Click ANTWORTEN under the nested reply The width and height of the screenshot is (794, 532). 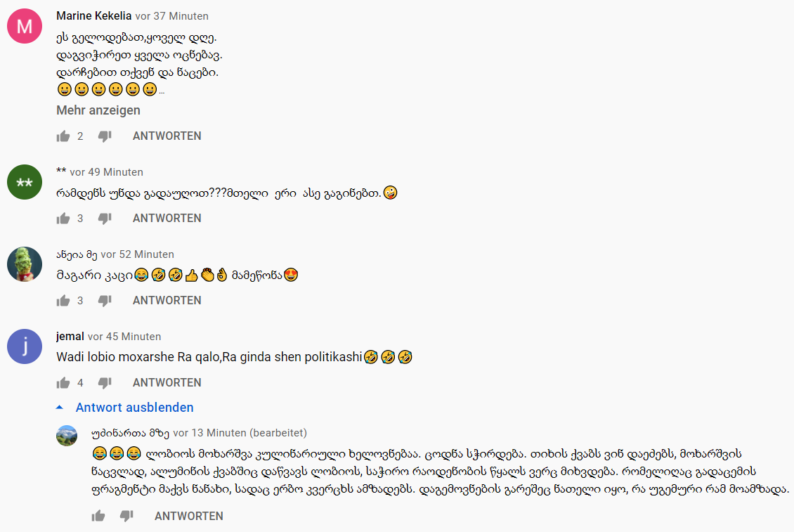pyautogui.click(x=189, y=516)
